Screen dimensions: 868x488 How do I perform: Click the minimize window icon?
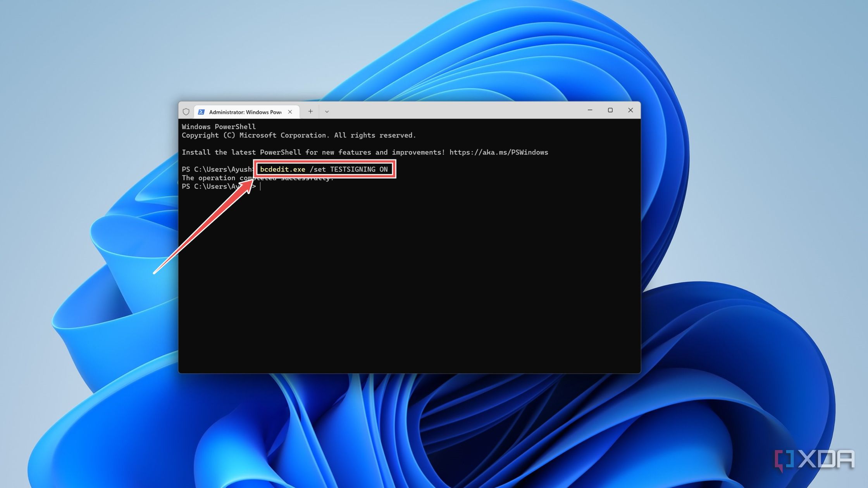[590, 110]
